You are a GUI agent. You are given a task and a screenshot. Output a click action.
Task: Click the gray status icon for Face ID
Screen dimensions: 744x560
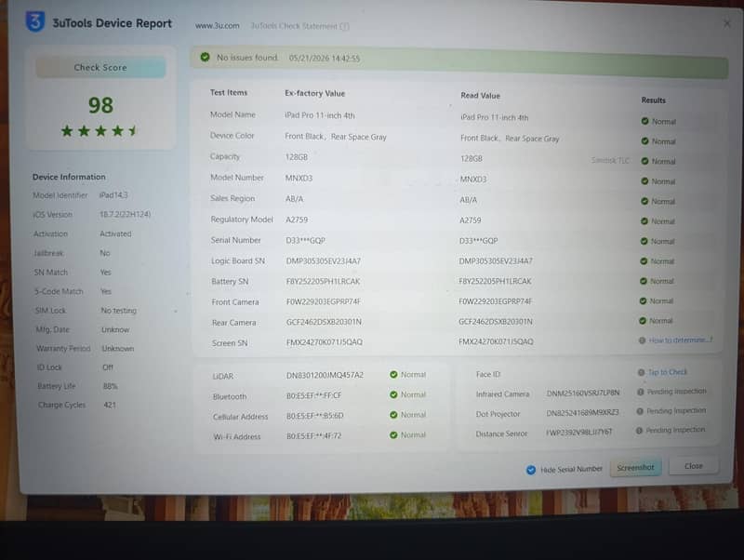point(641,372)
